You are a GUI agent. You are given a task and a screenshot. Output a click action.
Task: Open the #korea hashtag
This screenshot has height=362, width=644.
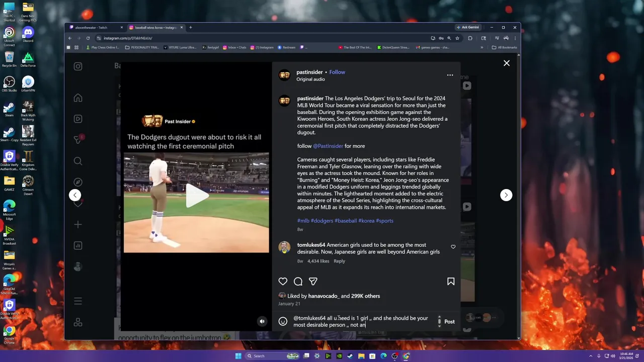tap(366, 221)
